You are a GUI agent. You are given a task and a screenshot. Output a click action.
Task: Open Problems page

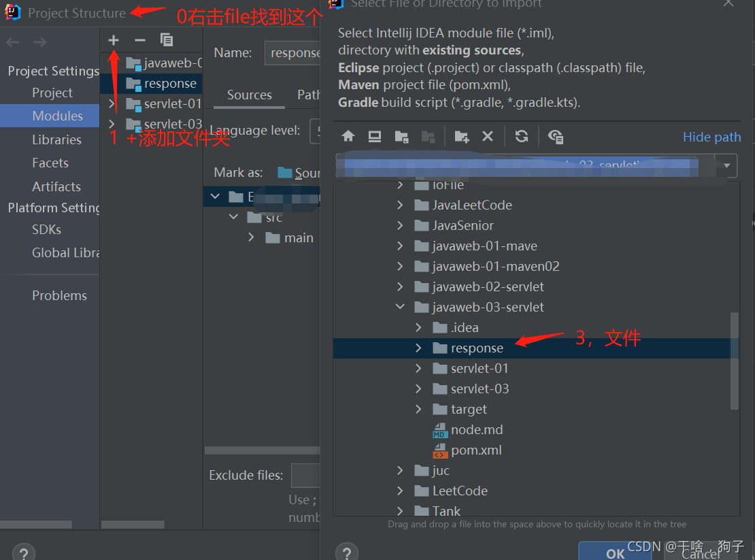pos(59,295)
